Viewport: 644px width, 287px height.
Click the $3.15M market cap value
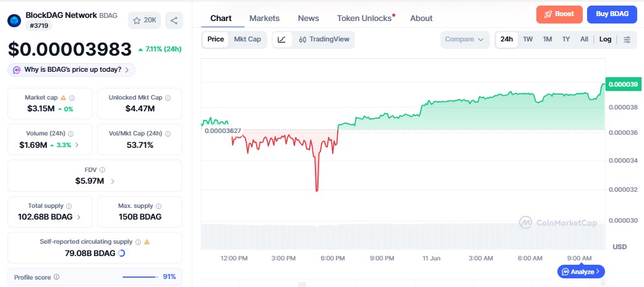point(41,109)
